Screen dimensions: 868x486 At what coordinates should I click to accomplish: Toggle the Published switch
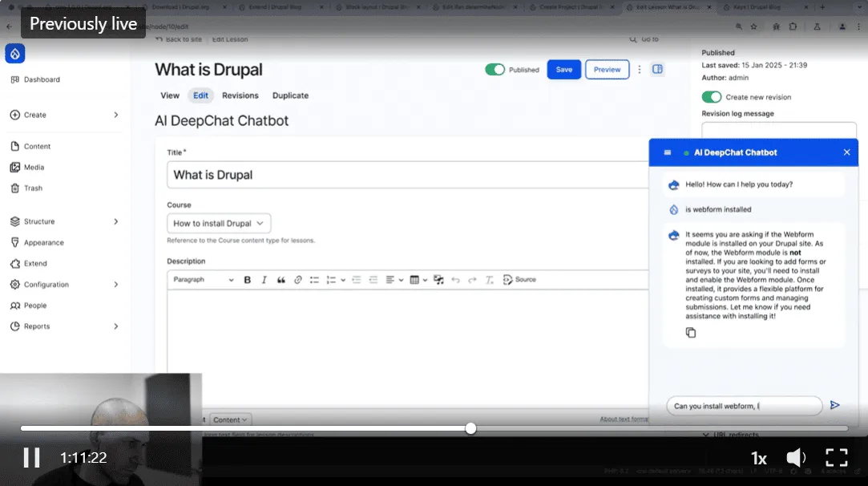click(x=495, y=70)
